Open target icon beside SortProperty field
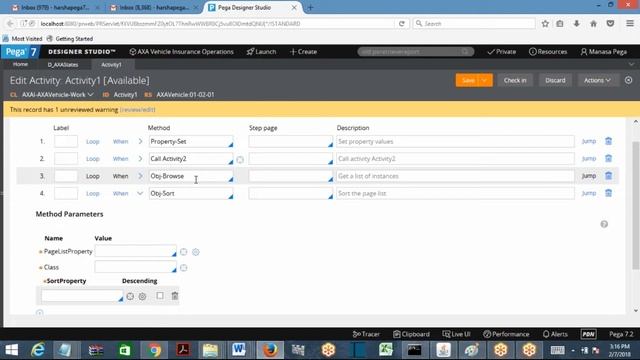The width and height of the screenshot is (640, 360). tap(130, 296)
